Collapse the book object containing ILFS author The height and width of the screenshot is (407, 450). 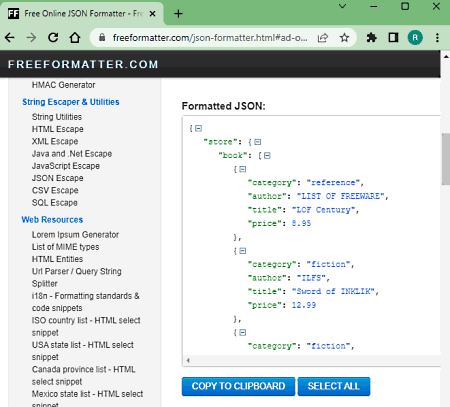pyautogui.click(x=243, y=251)
